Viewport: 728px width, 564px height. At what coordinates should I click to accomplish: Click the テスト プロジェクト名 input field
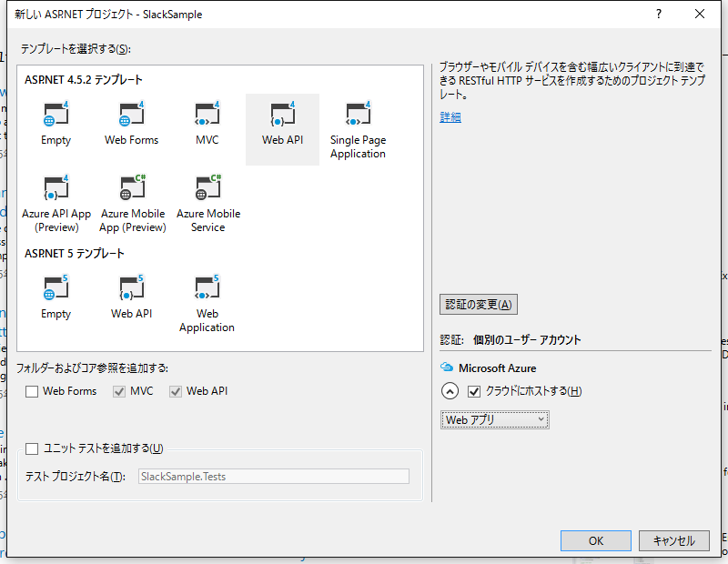pyautogui.click(x=274, y=477)
